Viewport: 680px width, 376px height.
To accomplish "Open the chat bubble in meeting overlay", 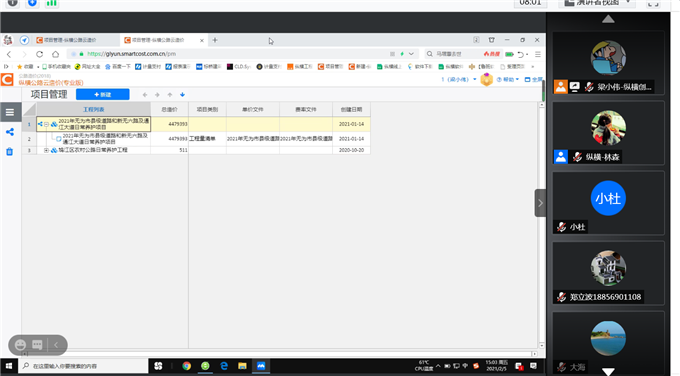I will click(37, 345).
